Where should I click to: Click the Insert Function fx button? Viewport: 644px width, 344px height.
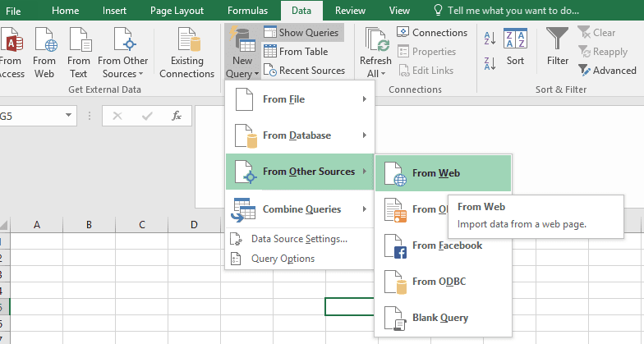(x=177, y=117)
